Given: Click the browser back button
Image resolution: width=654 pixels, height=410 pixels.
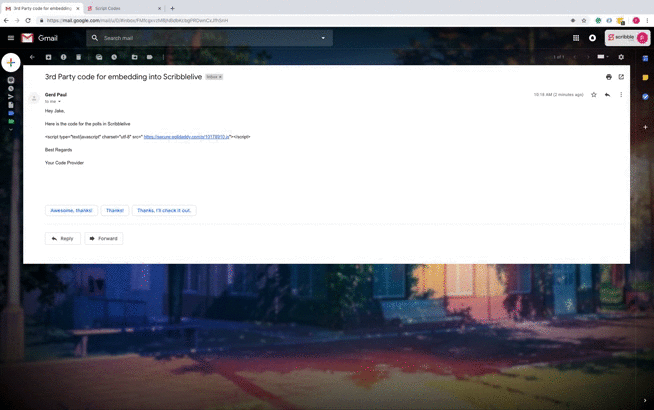Looking at the screenshot, I should pos(6,20).
